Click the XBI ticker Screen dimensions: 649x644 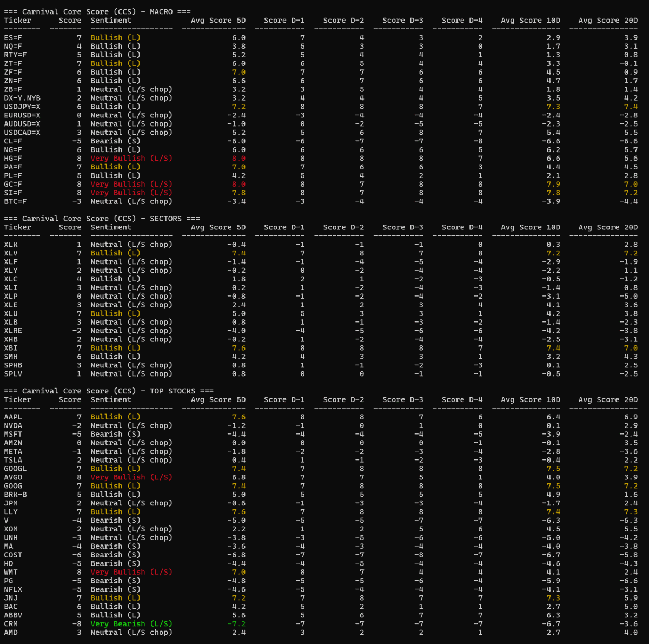[11, 348]
